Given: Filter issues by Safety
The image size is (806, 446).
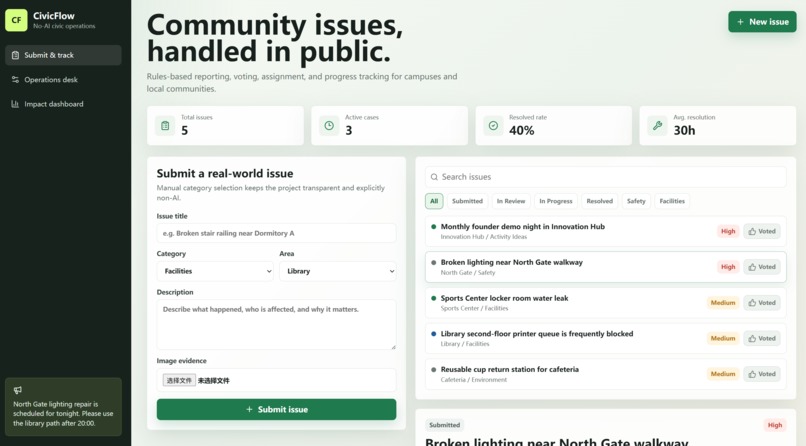Looking at the screenshot, I should [636, 201].
